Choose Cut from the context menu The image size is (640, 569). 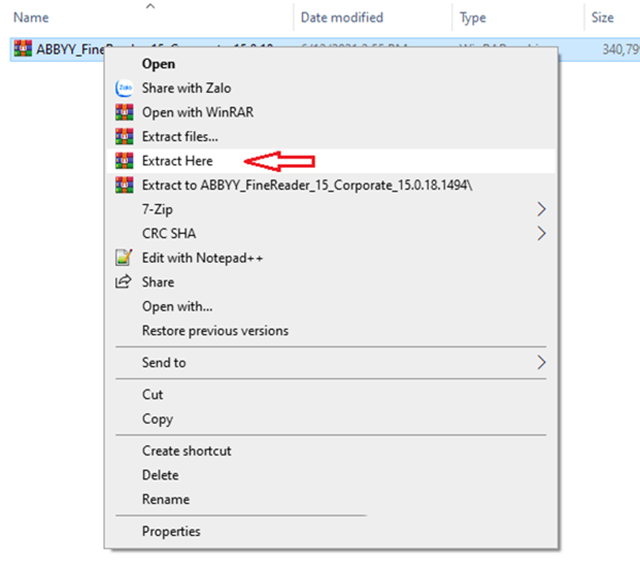[x=331, y=395]
